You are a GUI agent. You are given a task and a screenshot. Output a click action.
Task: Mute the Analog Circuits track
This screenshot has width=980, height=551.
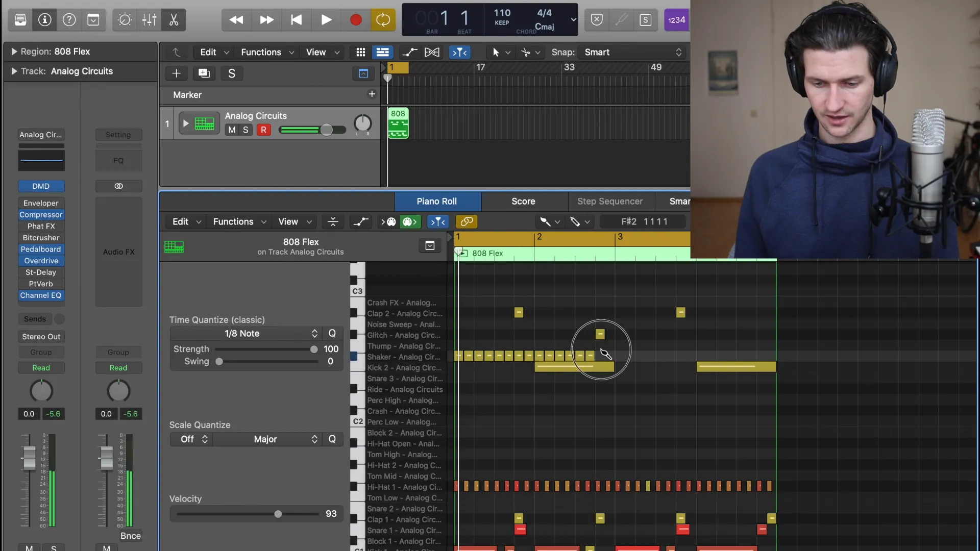coord(232,130)
